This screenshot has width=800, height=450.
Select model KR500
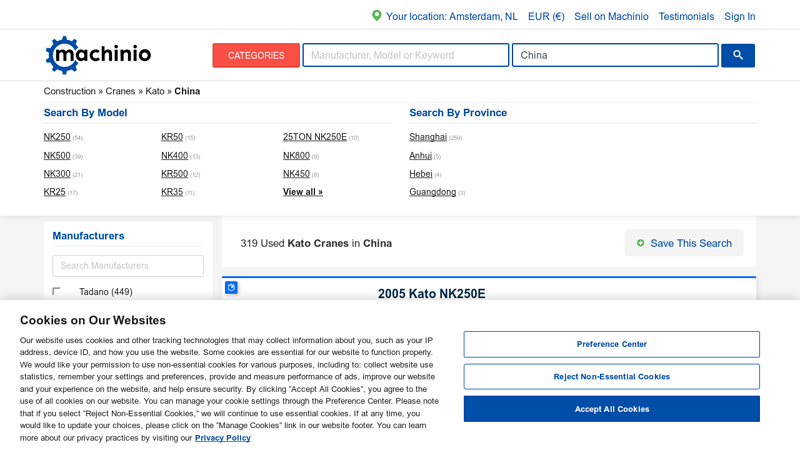point(174,174)
